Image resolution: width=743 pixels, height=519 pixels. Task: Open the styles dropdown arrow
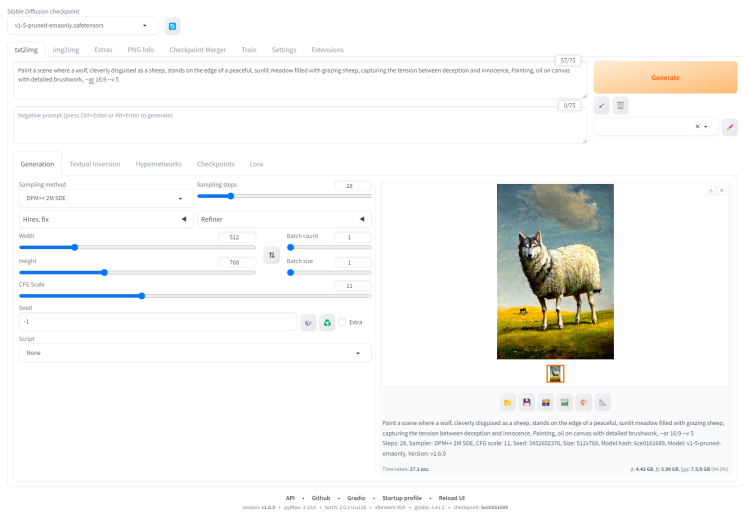[x=706, y=127]
